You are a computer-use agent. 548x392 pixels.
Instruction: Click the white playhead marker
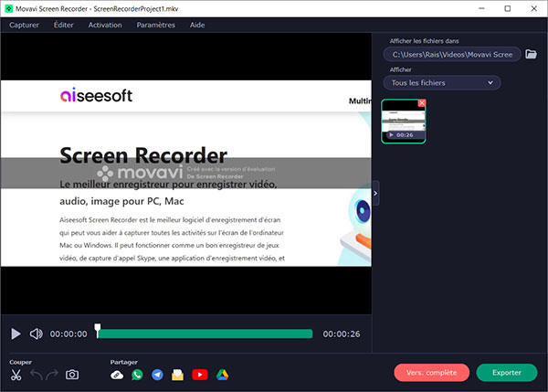[x=98, y=331]
